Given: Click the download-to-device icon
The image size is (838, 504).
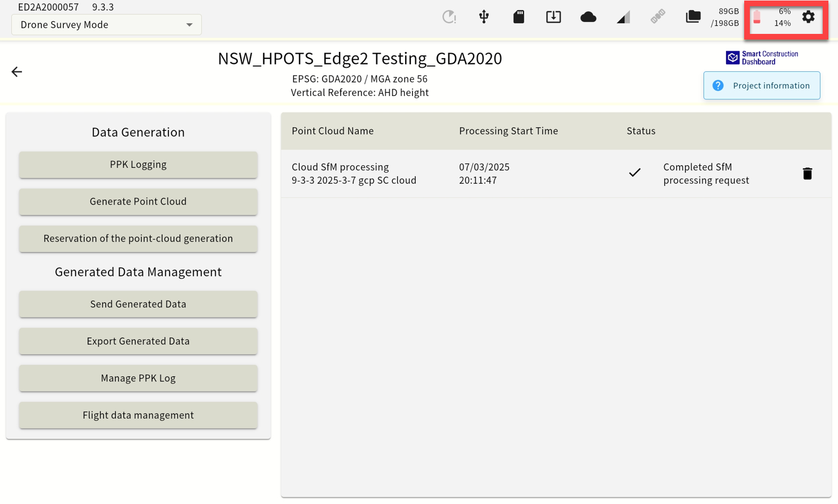Looking at the screenshot, I should 553,17.
